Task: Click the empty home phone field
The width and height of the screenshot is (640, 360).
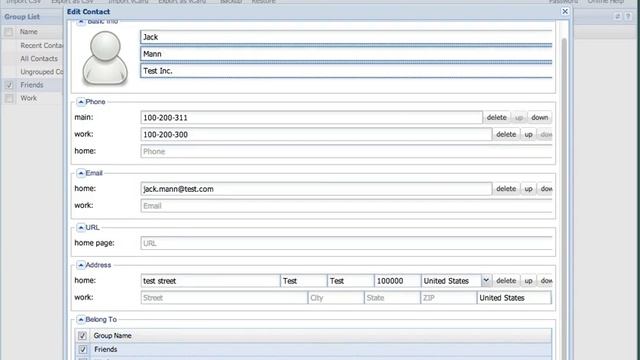Action: click(346, 151)
